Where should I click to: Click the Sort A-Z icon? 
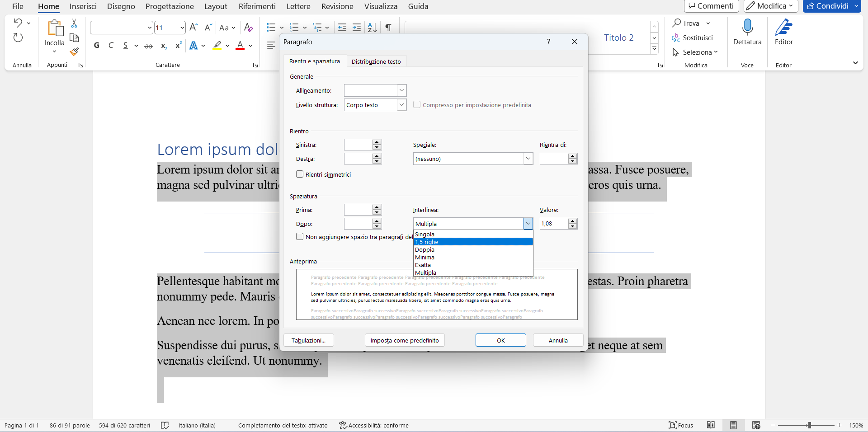[x=372, y=28]
